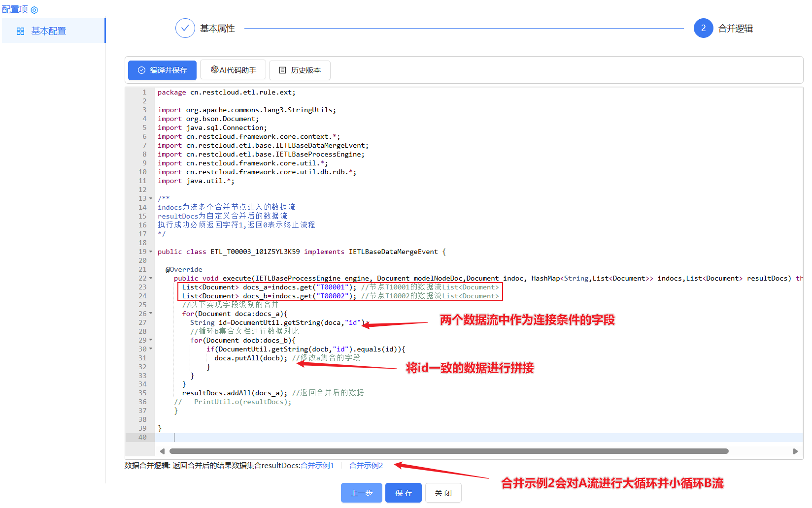Select the 基本配置 sidebar menu item

coord(53,31)
